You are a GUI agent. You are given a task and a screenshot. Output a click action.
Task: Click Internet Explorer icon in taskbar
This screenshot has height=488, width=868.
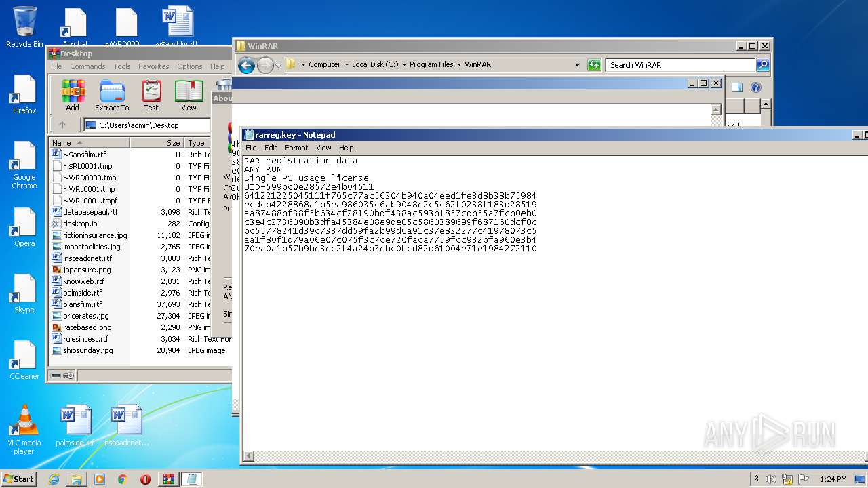pos(54,479)
